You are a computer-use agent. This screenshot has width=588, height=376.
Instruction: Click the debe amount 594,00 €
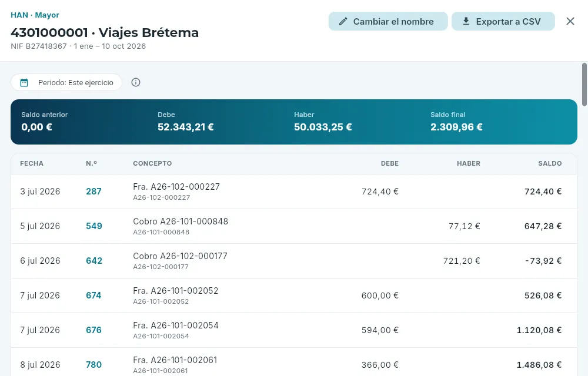380,330
